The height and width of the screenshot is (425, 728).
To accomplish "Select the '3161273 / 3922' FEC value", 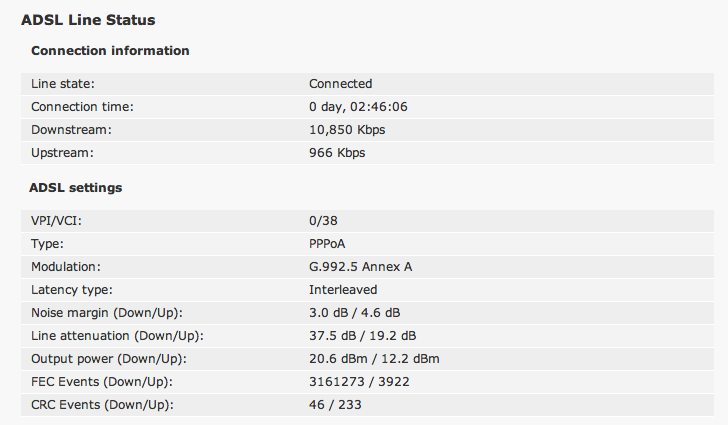I will [359, 382].
